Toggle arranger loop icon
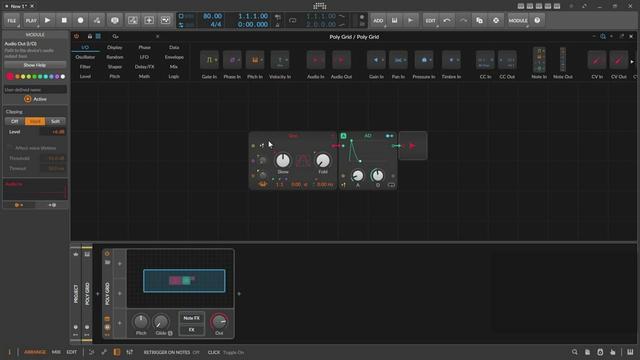 (293, 20)
